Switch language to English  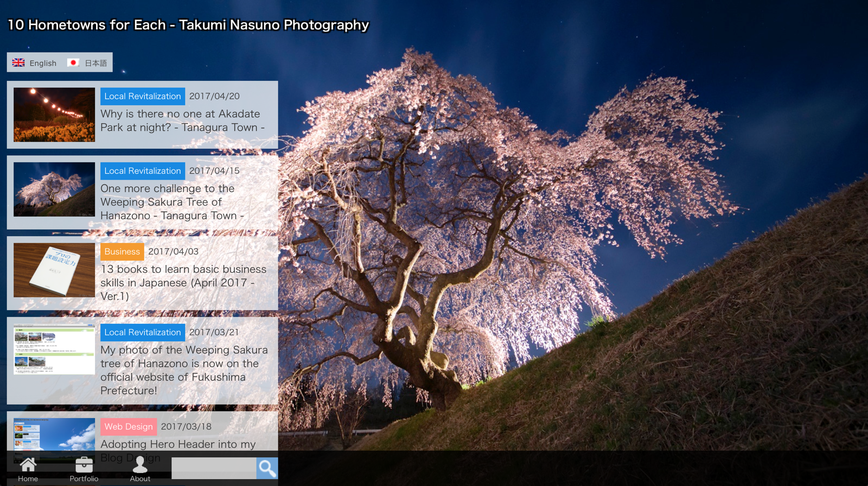(x=42, y=63)
